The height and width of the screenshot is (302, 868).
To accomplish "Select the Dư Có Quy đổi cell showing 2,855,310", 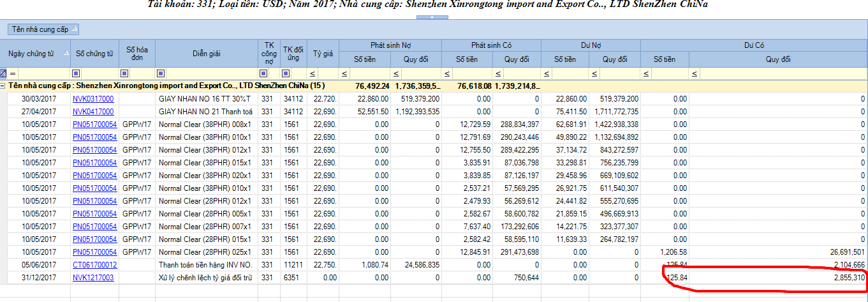I will (x=778, y=278).
